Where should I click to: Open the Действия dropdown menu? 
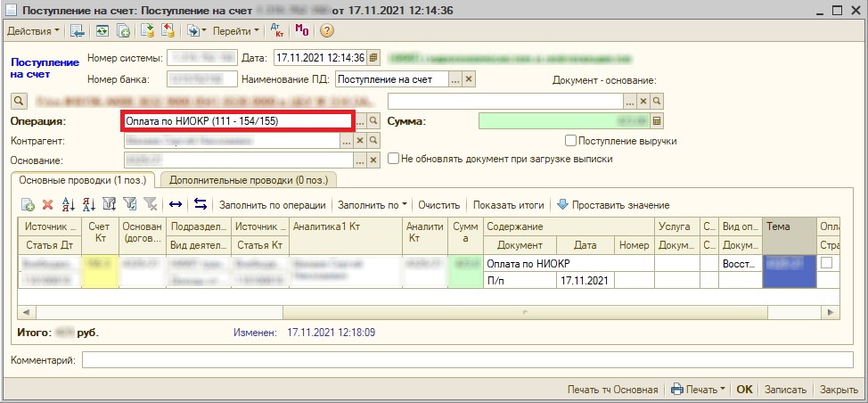pyautogui.click(x=34, y=30)
